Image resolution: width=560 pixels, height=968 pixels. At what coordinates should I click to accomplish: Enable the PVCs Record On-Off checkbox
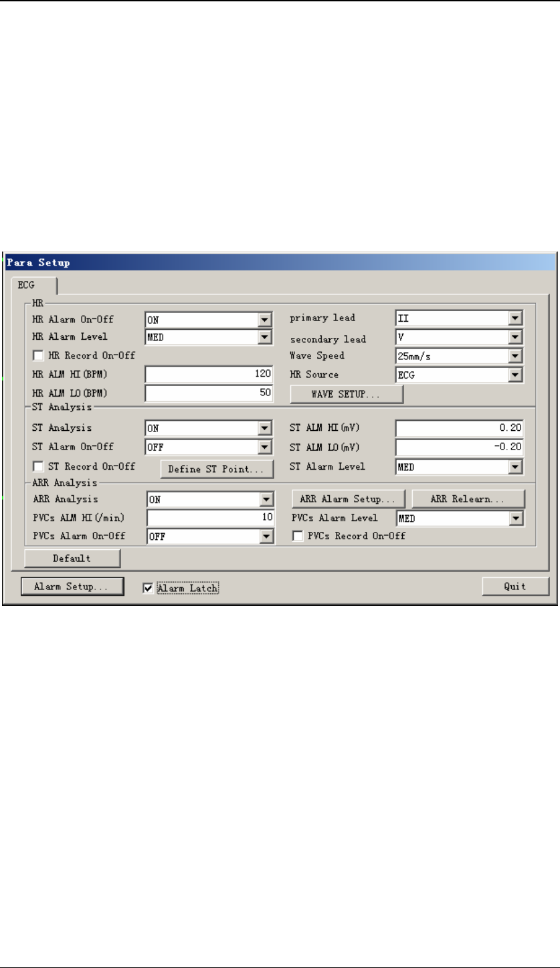coord(298,536)
